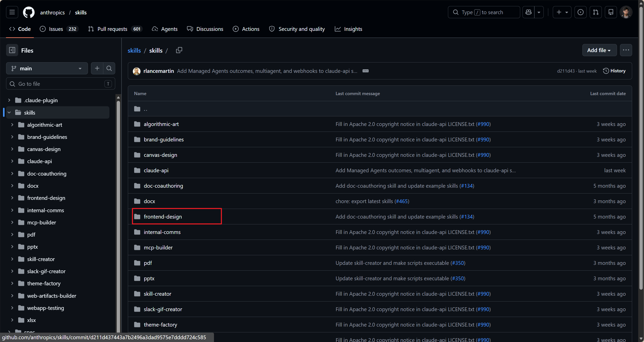Open pull requests icon in top header
644x342 pixels.
coord(595,12)
